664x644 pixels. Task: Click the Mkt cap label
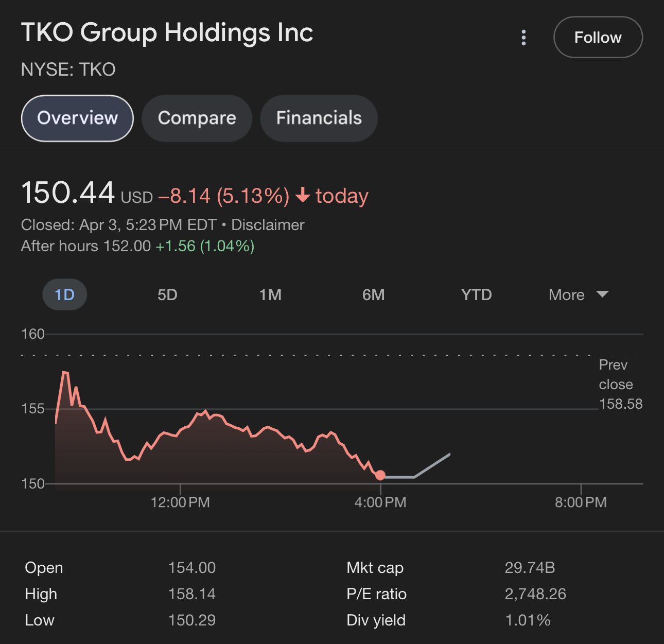(x=375, y=568)
